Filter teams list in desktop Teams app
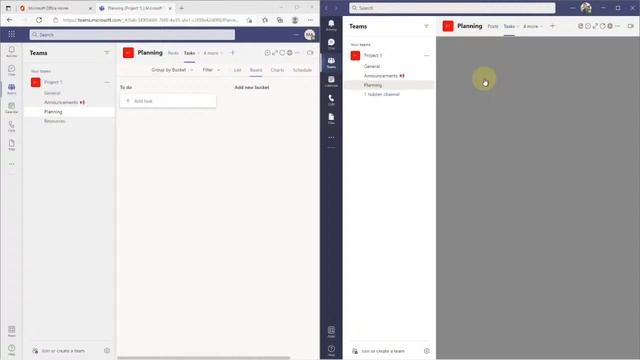 click(427, 26)
